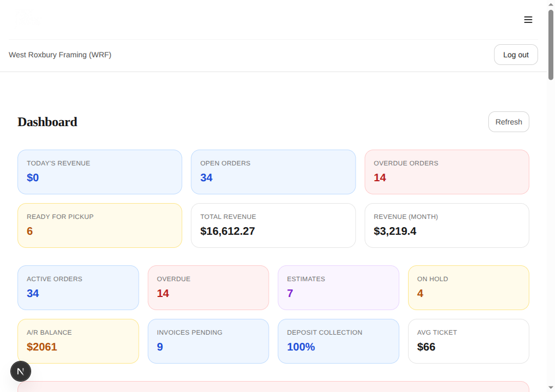Select the Today's Revenue card
Screen dimensions: 555x392
99,171
